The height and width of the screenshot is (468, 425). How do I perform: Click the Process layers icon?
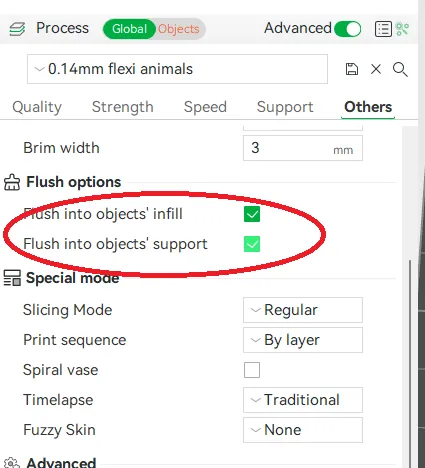tap(17, 29)
